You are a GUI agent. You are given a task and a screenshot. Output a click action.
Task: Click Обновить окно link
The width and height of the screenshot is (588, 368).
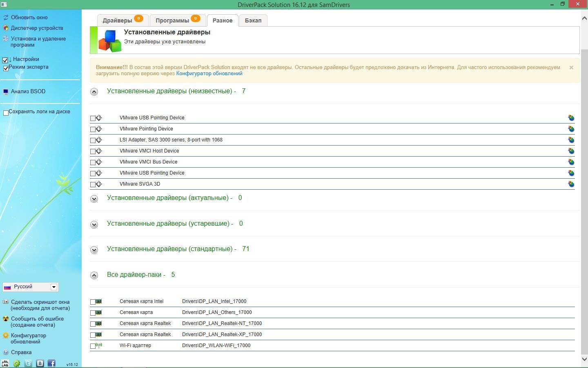click(x=29, y=18)
